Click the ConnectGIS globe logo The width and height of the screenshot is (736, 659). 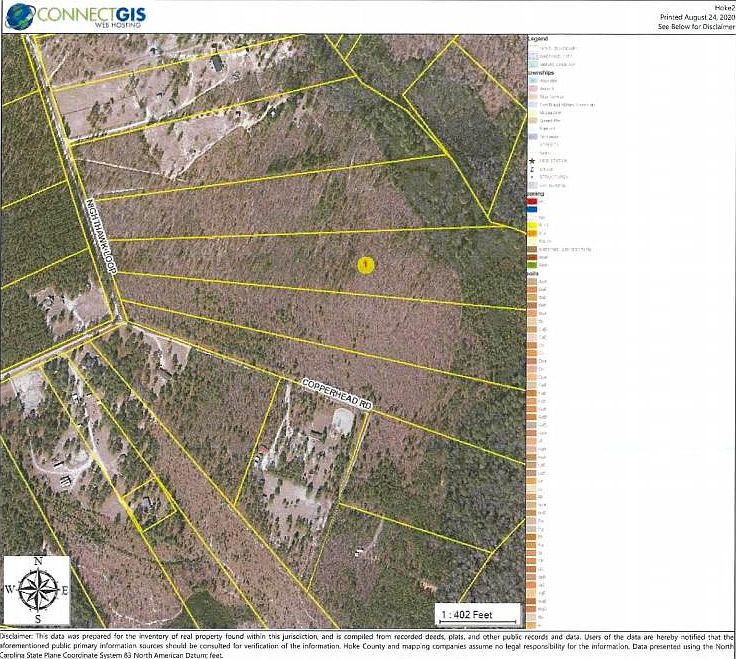pyautogui.click(x=20, y=16)
